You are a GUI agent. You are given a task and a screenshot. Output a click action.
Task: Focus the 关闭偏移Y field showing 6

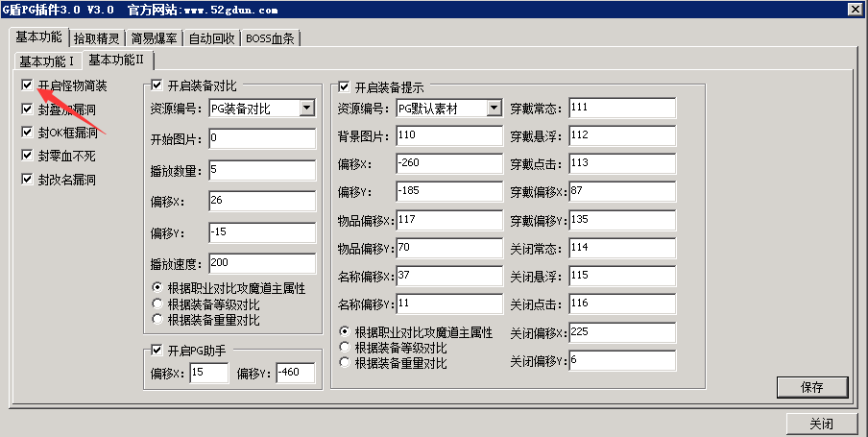coord(622,361)
